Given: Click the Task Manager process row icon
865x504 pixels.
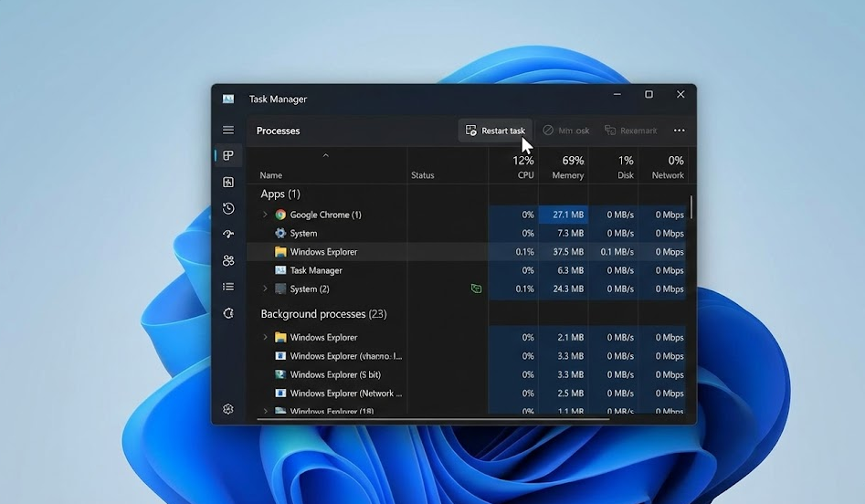Looking at the screenshot, I should click(x=280, y=270).
